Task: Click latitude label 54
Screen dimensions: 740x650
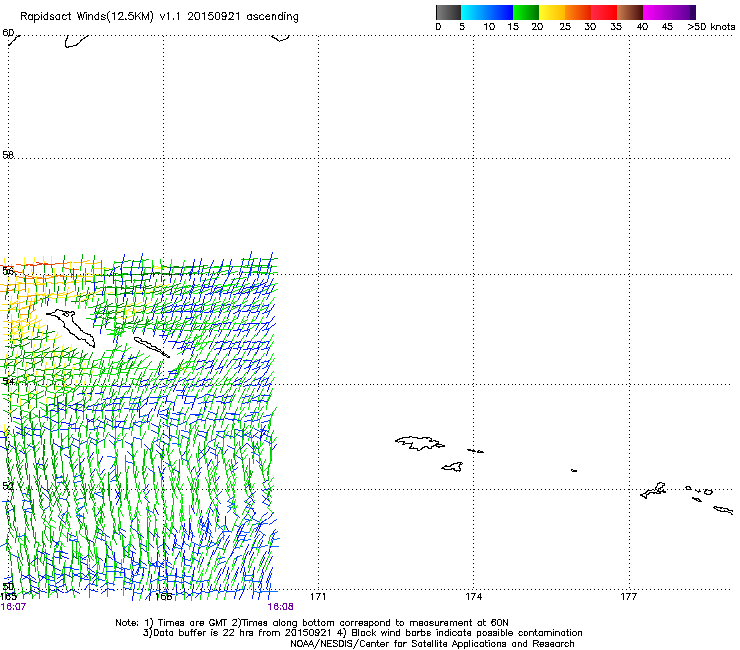Action: 8,381
